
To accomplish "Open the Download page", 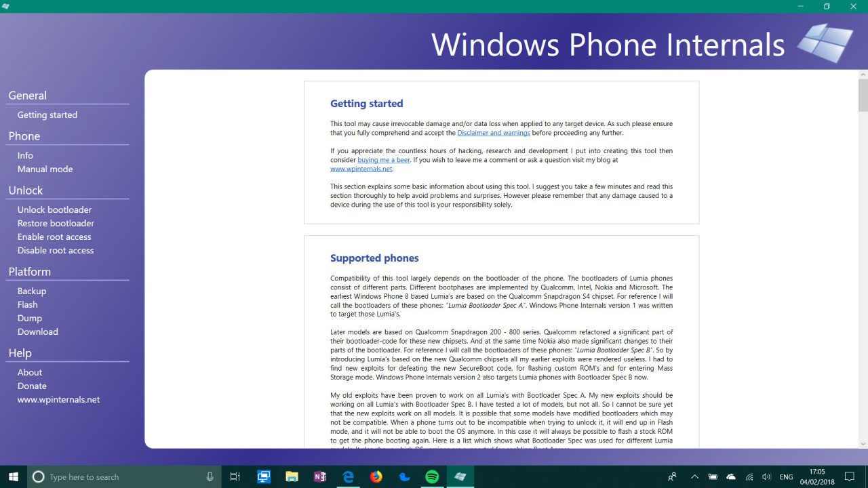I will tap(38, 331).
